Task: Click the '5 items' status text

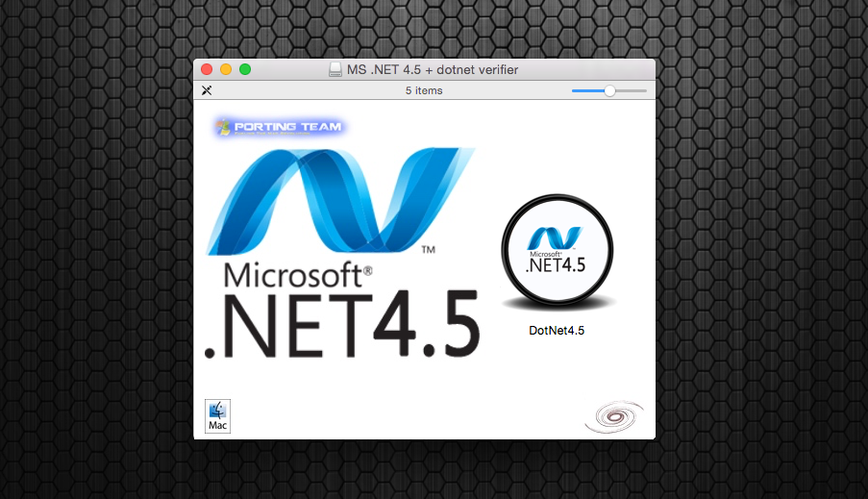Action: coord(424,90)
